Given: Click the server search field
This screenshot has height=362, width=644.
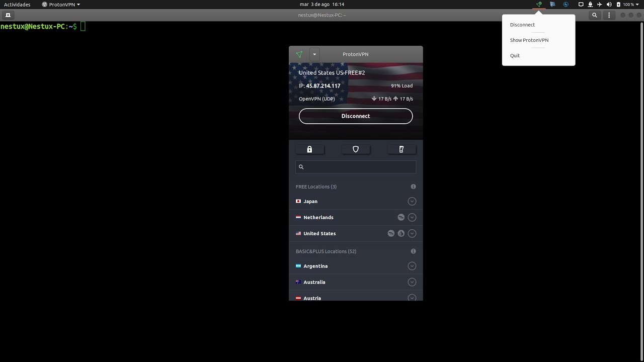Looking at the screenshot, I should (356, 167).
